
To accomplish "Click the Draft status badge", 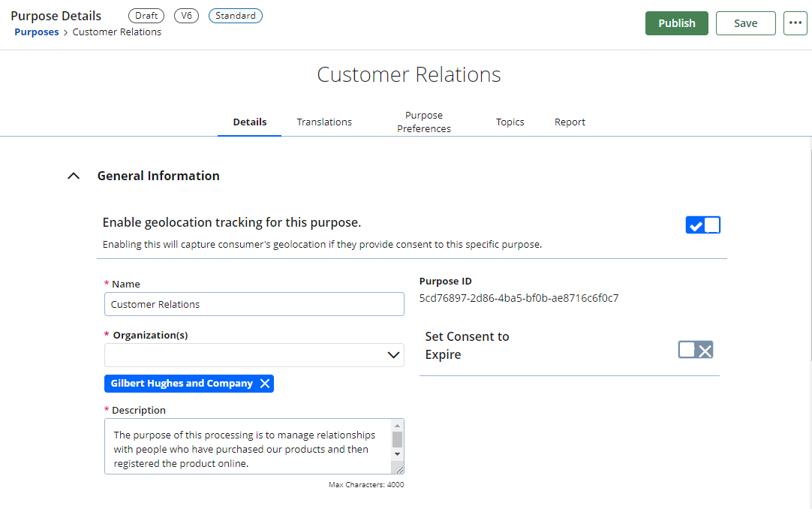I will [146, 15].
